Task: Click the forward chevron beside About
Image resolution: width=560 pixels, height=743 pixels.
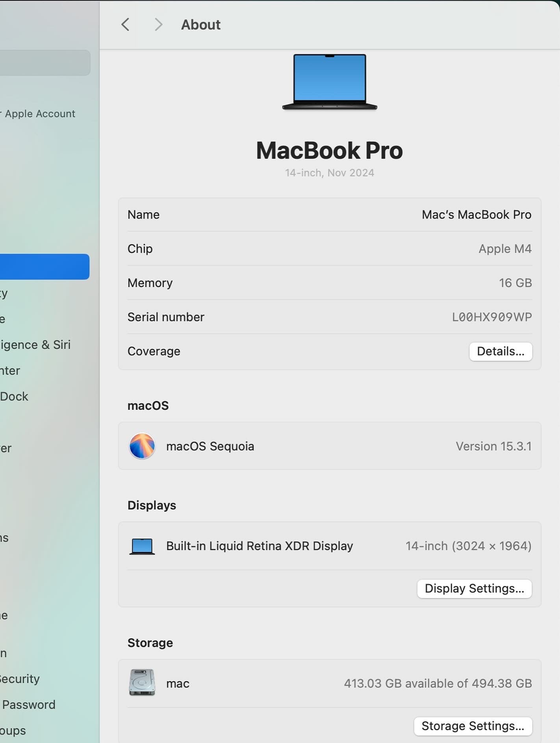Action: tap(158, 24)
